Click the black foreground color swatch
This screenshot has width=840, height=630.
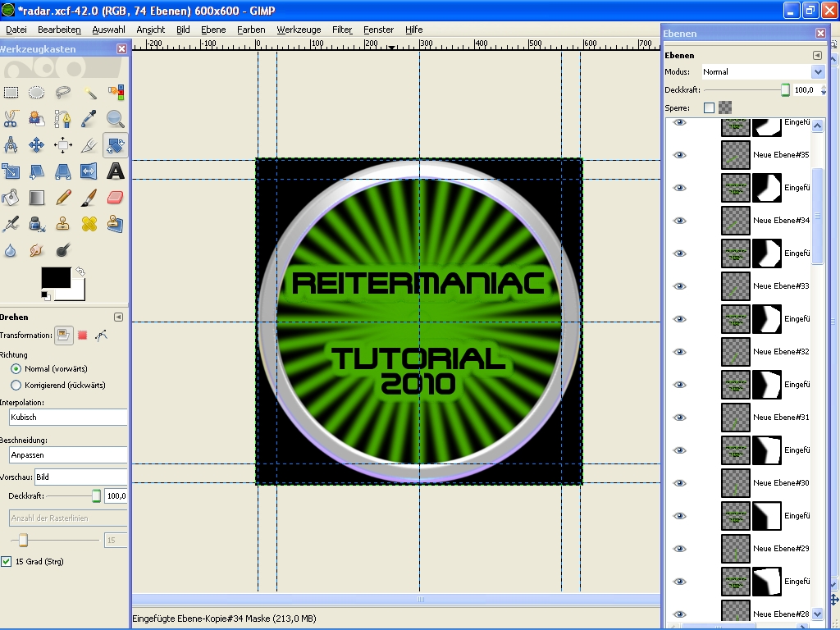click(x=56, y=278)
